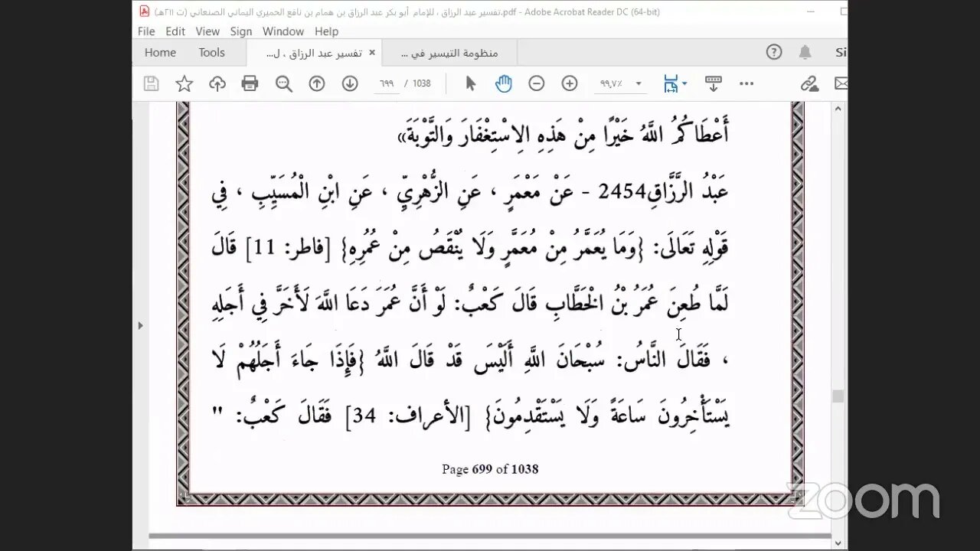Close the تفسير عبد الرزاق tab
The width and height of the screenshot is (980, 551).
point(372,53)
